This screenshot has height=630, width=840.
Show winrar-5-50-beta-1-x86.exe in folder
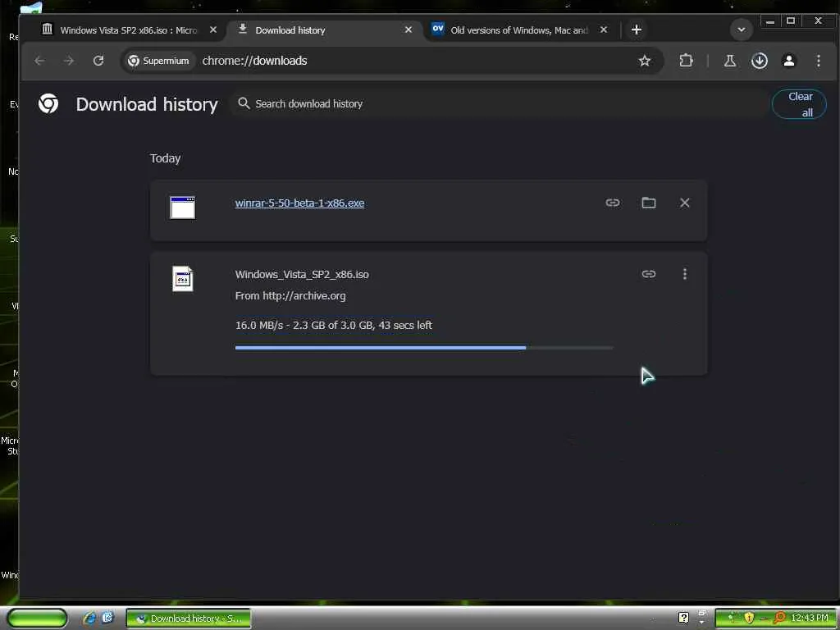[649, 203]
